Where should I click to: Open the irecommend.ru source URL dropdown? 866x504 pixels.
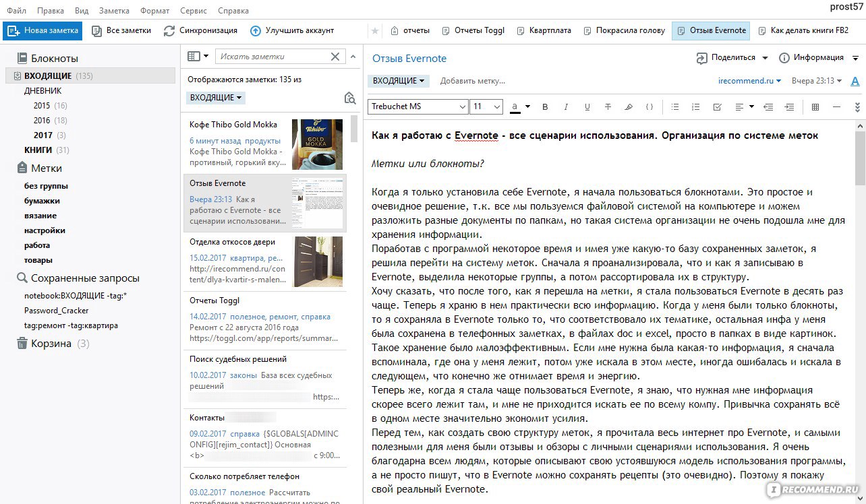pos(750,81)
